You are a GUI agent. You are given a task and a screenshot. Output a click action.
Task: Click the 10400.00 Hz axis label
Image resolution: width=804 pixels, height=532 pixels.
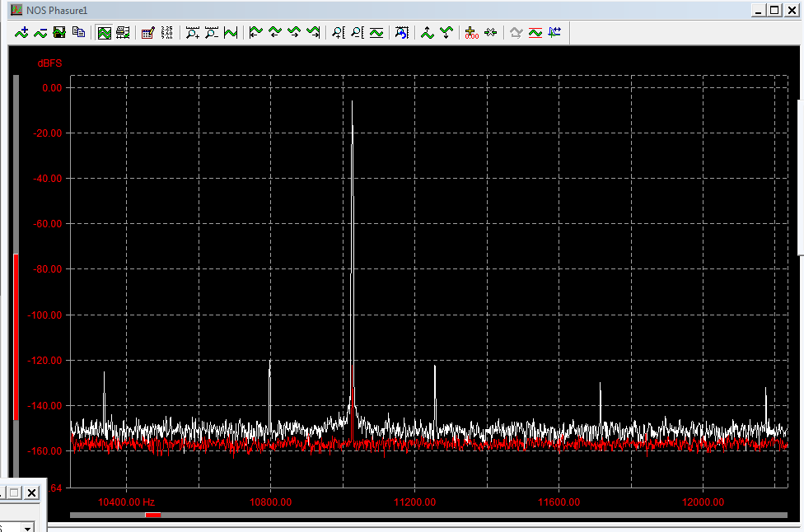[x=126, y=502]
